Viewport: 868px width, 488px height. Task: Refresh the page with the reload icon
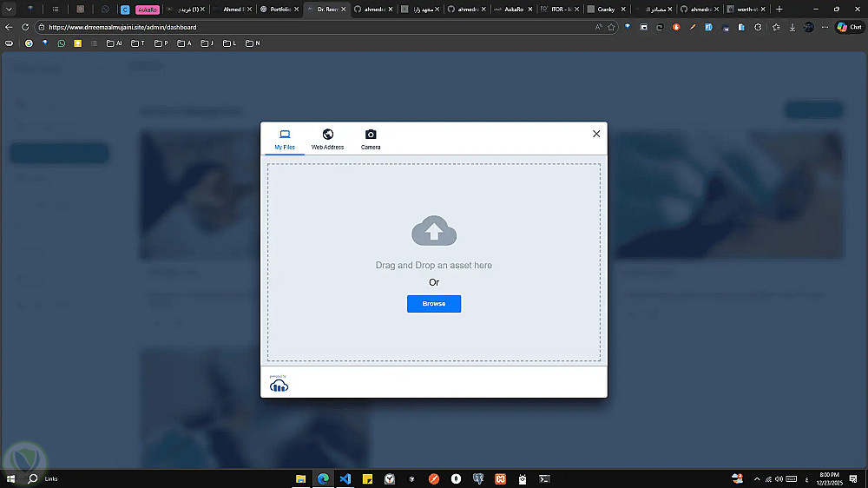coord(25,27)
